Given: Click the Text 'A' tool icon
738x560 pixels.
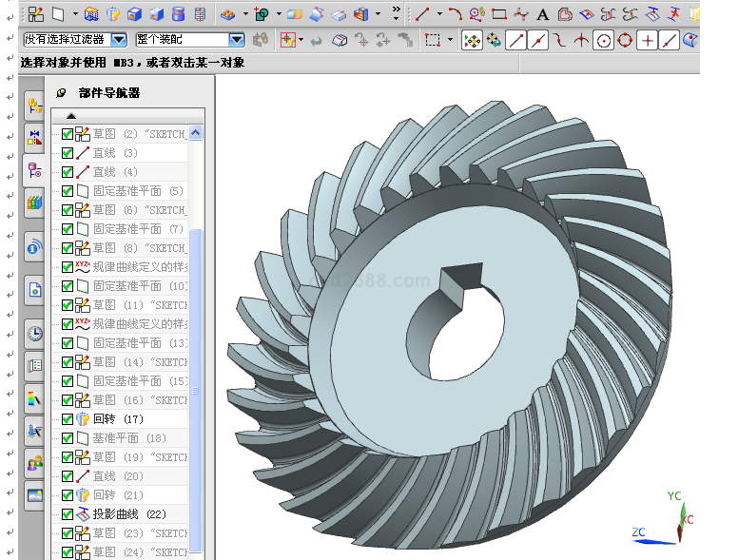Looking at the screenshot, I should pos(542,14).
